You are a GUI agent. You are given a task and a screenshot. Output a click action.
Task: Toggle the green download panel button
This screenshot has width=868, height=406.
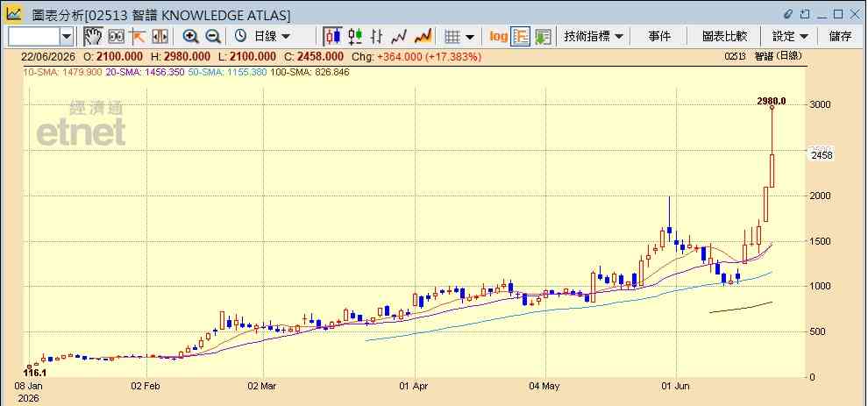click(543, 37)
